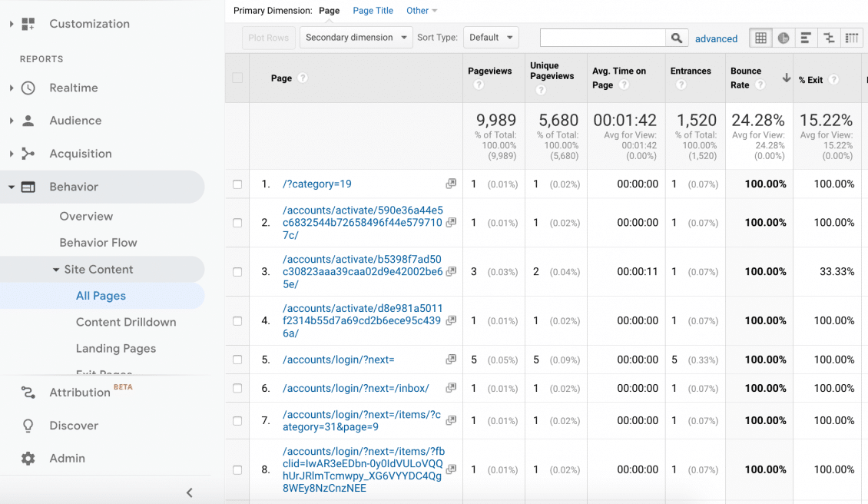Open the Admin gear icon
Image resolution: width=868 pixels, height=504 pixels.
pos(28,459)
